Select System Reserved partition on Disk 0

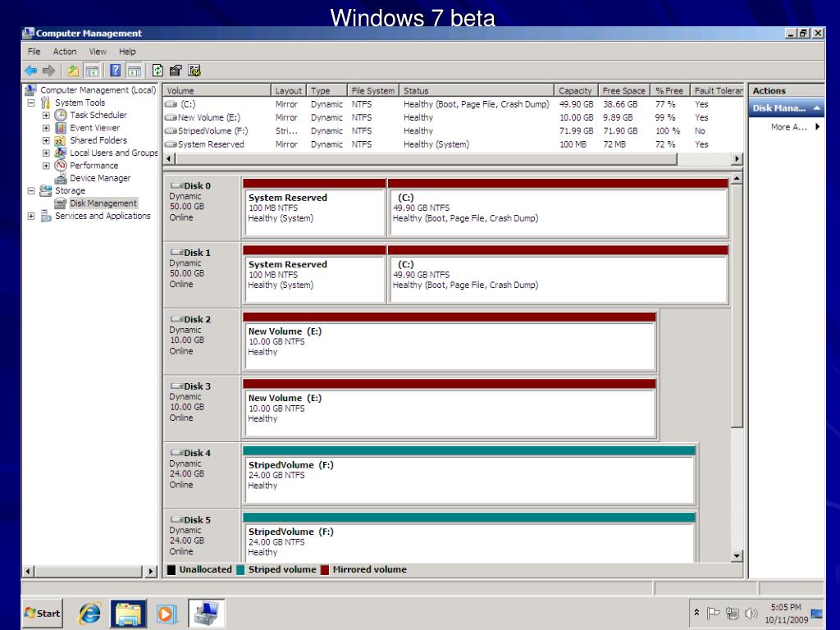tap(314, 209)
